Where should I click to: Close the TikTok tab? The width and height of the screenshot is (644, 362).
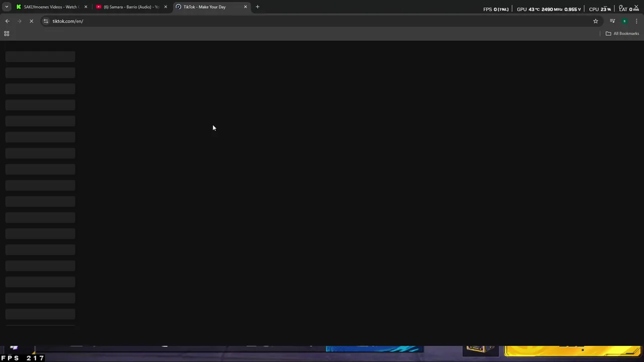246,7
